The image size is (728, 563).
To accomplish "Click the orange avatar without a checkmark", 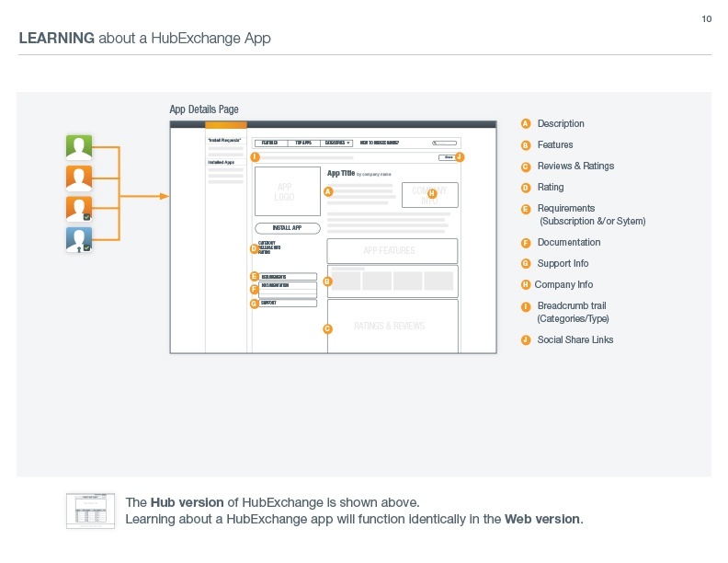I will [x=79, y=178].
